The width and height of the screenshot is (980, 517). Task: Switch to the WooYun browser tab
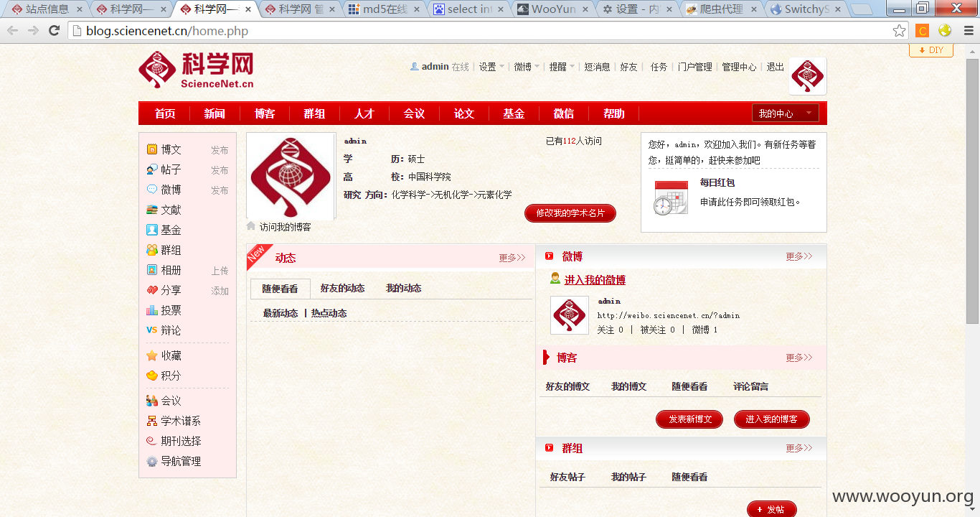coord(552,9)
